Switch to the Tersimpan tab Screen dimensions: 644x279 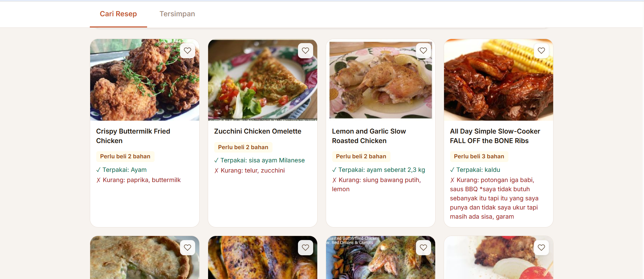coord(177,14)
